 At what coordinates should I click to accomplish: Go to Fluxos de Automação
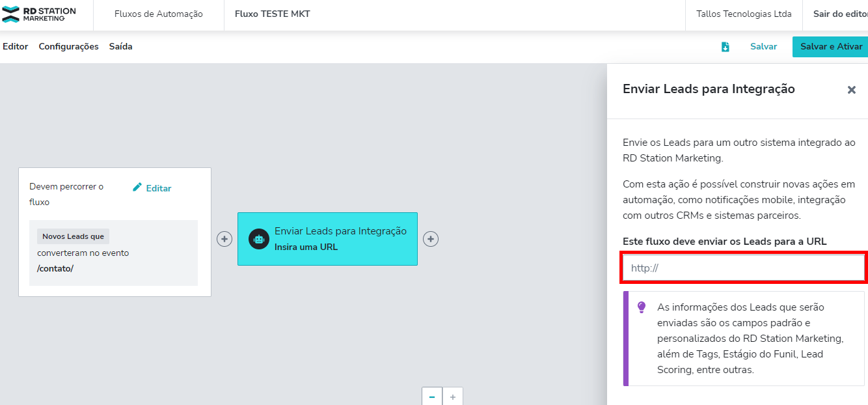click(x=159, y=14)
